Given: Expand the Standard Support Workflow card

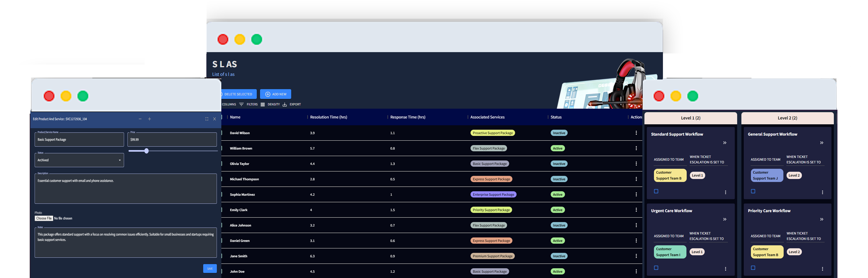Looking at the screenshot, I should coord(725,143).
